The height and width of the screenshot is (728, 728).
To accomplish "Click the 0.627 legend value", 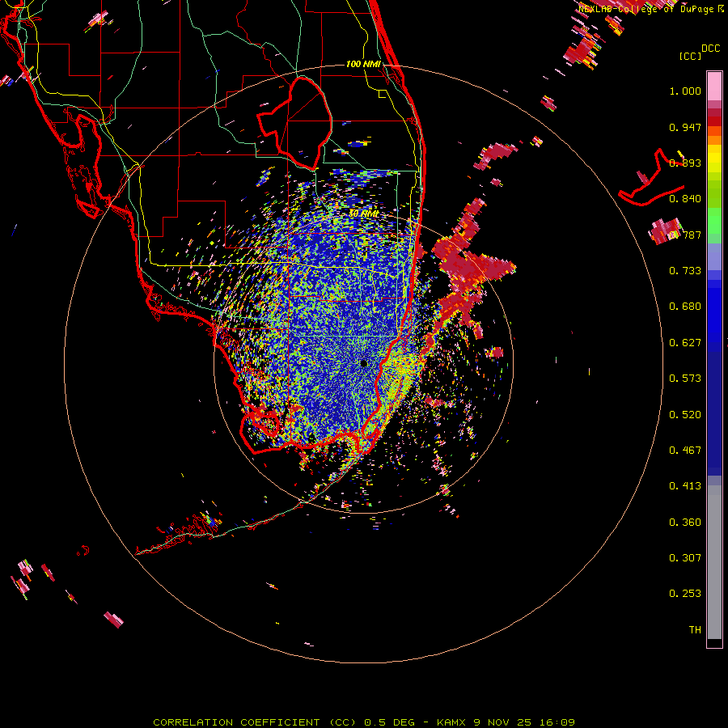I will tap(685, 343).
